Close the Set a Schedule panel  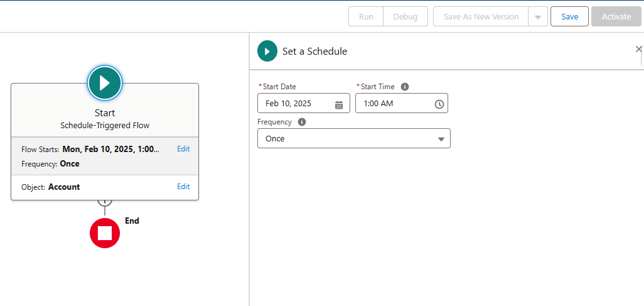(x=638, y=49)
